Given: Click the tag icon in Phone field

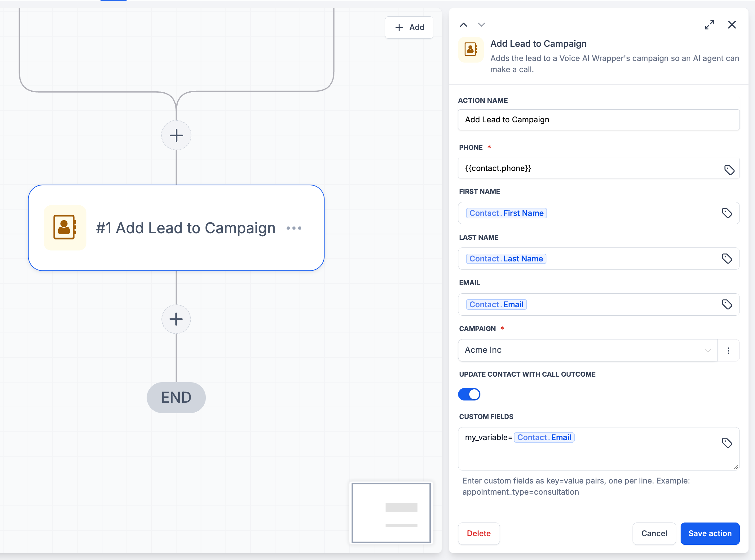Looking at the screenshot, I should pos(729,169).
